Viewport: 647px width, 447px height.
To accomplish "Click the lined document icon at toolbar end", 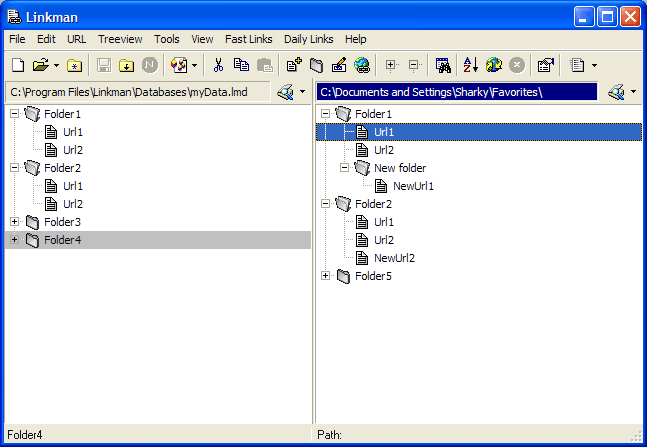I will pos(577,65).
